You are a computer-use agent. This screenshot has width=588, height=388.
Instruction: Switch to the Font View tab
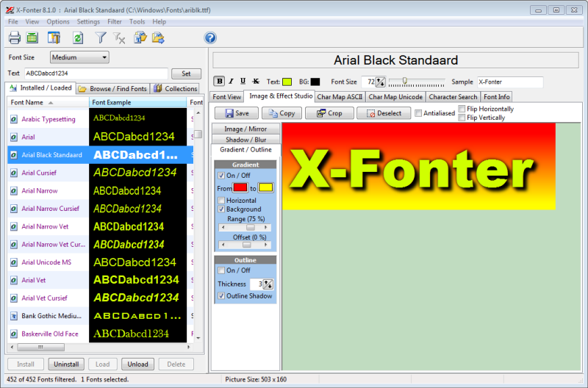[226, 97]
